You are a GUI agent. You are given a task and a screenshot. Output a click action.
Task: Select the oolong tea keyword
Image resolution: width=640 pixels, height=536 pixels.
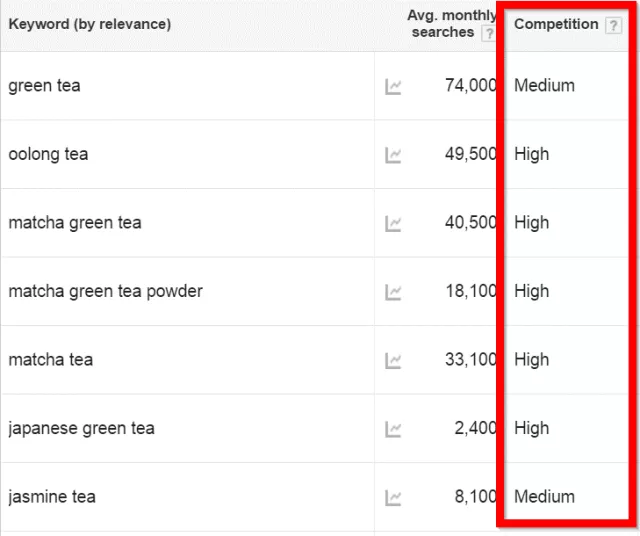[x=48, y=154]
